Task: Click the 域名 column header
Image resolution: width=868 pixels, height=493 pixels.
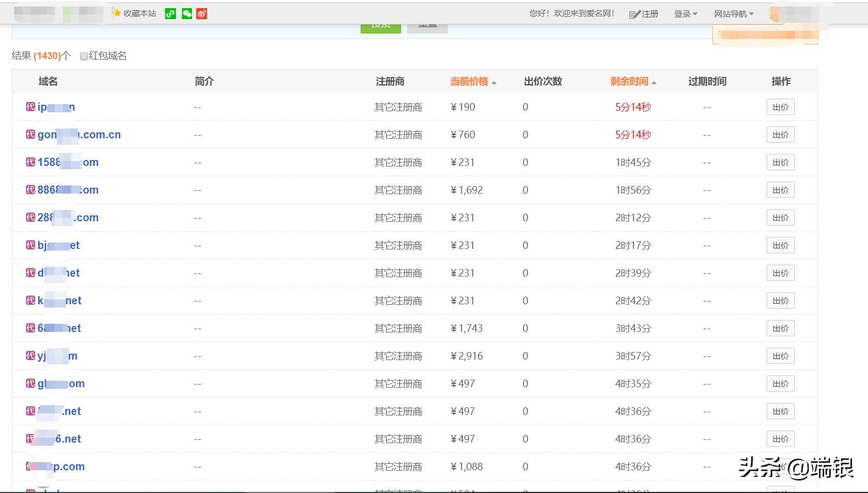Action: pyautogui.click(x=47, y=81)
